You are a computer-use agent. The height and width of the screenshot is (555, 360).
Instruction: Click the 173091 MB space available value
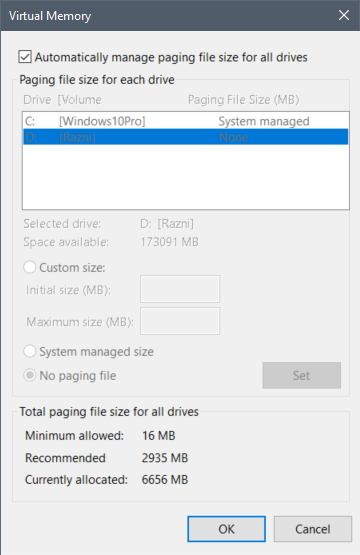170,242
